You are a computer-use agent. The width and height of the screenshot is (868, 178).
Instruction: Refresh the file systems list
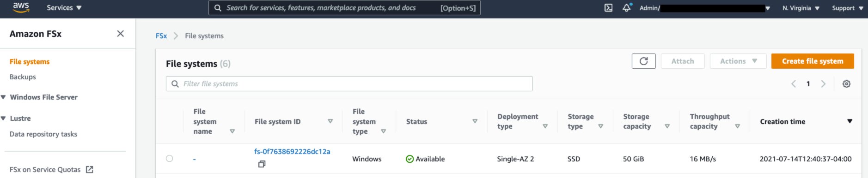(x=644, y=61)
